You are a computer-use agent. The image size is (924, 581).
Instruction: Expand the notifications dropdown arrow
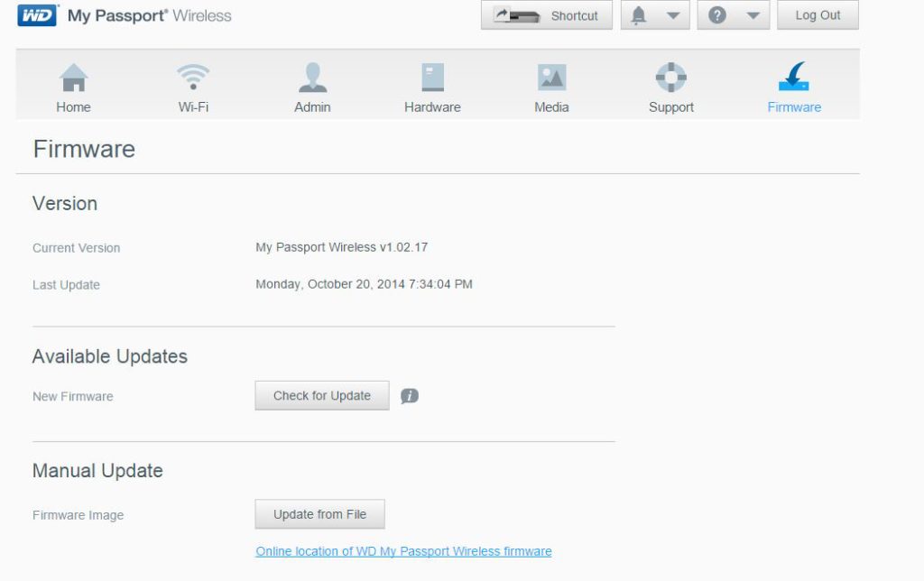pyautogui.click(x=673, y=16)
